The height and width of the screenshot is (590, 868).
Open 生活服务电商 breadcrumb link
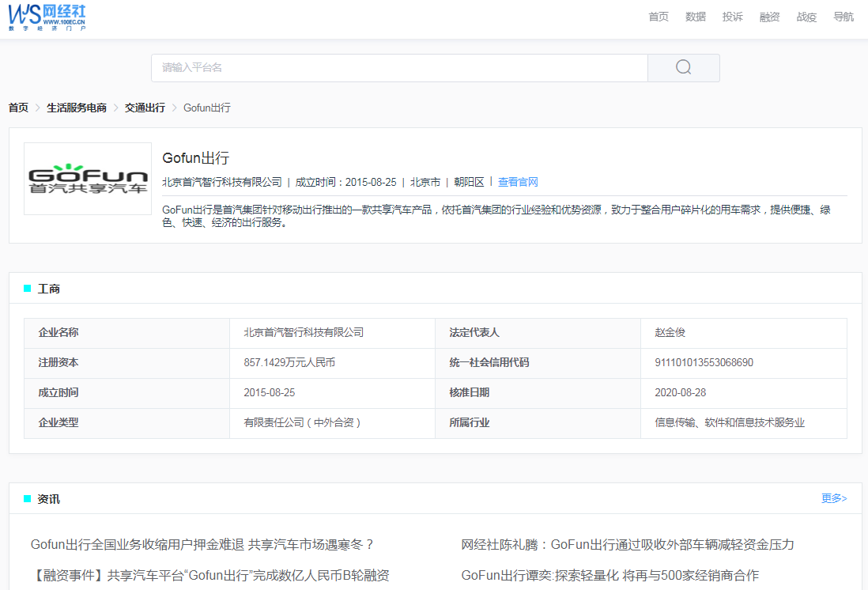click(x=77, y=108)
